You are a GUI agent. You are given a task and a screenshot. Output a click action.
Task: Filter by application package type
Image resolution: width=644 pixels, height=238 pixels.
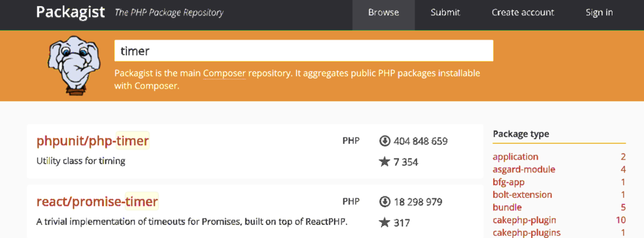click(516, 157)
